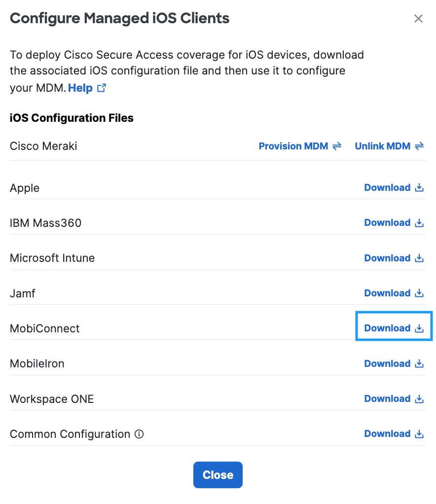Click the download icon for MobileIron
Viewport: 436px width, 504px height.
[419, 363]
